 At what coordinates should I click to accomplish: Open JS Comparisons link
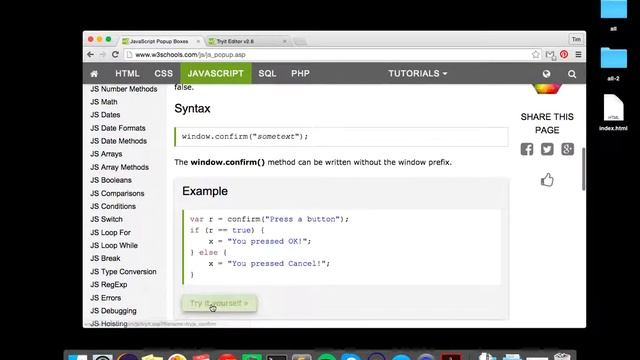(117, 193)
